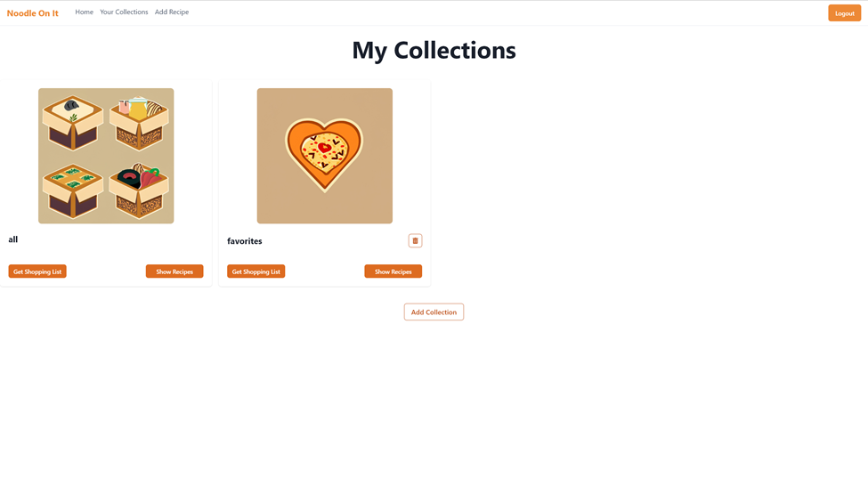Create a new collection with Add Collection
The height and width of the screenshot is (478, 868).
click(434, 312)
